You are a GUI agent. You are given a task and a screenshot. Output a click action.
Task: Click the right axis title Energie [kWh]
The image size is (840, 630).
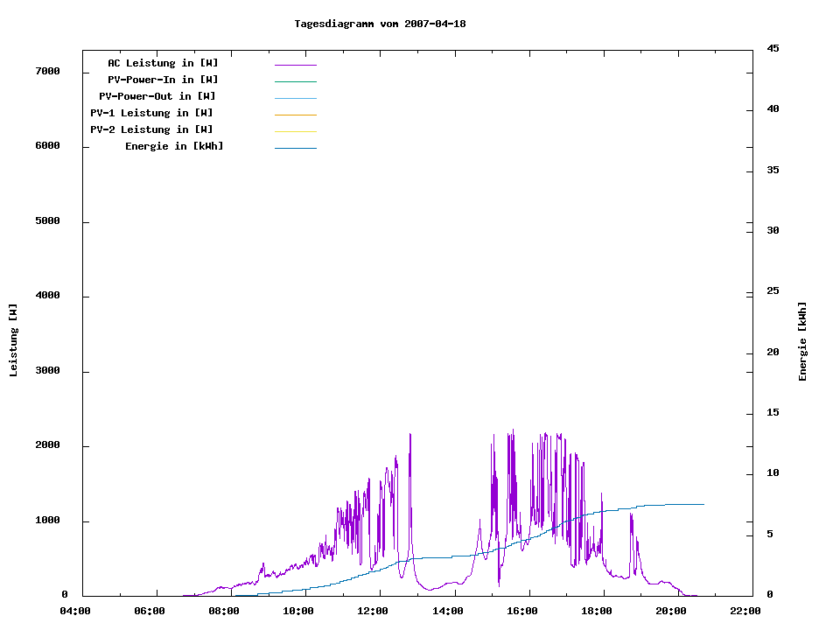coord(802,341)
